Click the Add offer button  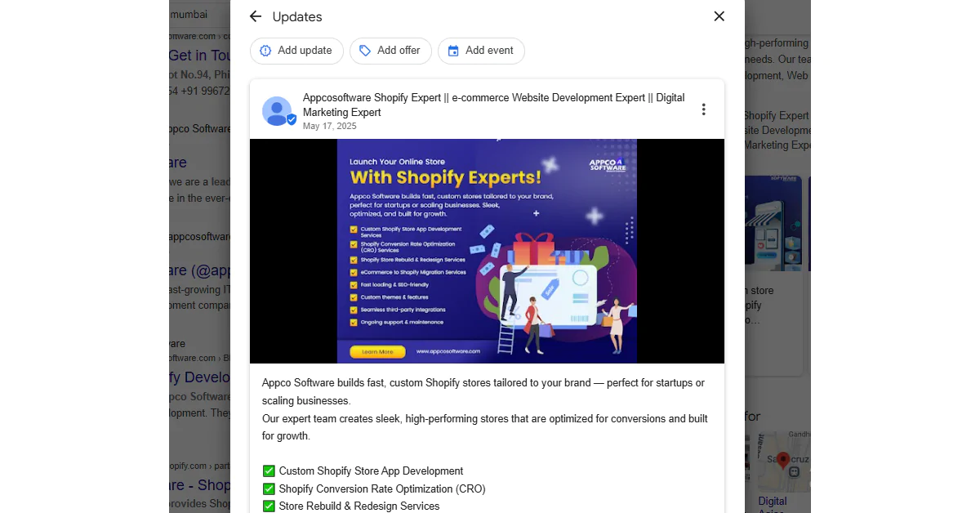pos(390,51)
